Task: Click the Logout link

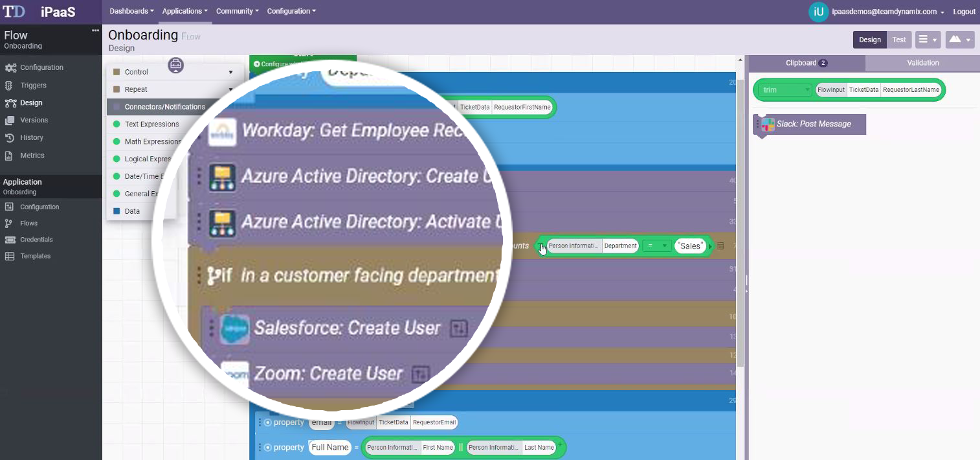Action: (964, 12)
